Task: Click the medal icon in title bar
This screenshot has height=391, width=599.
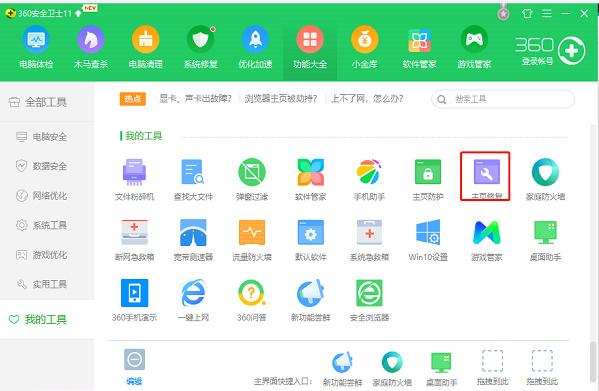Action: 503,13
